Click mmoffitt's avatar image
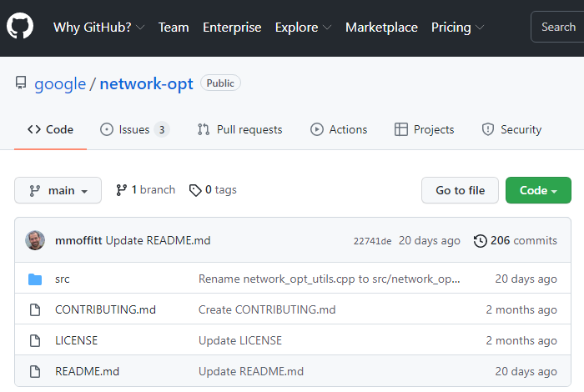The width and height of the screenshot is (584, 392). pos(35,240)
